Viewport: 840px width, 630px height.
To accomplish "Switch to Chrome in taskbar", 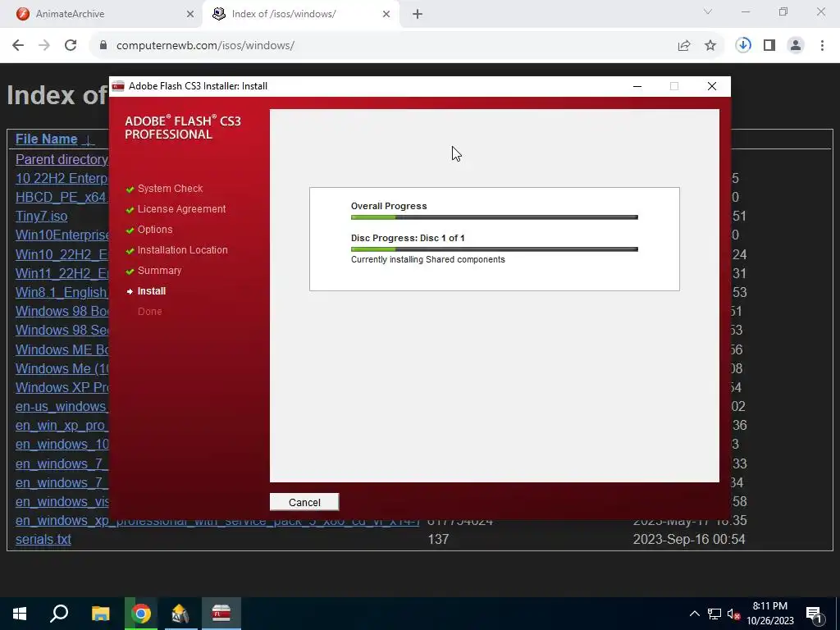I will coord(141,614).
